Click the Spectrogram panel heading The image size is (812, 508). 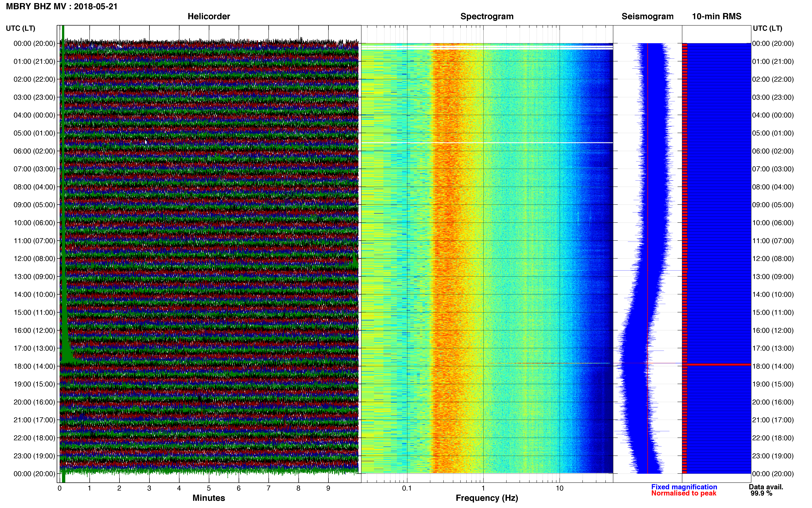487,16
